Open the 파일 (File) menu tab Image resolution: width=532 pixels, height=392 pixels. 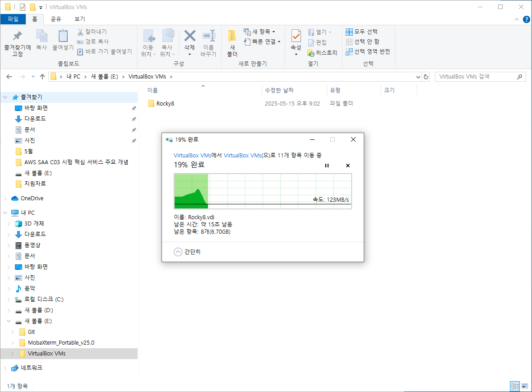pos(13,19)
